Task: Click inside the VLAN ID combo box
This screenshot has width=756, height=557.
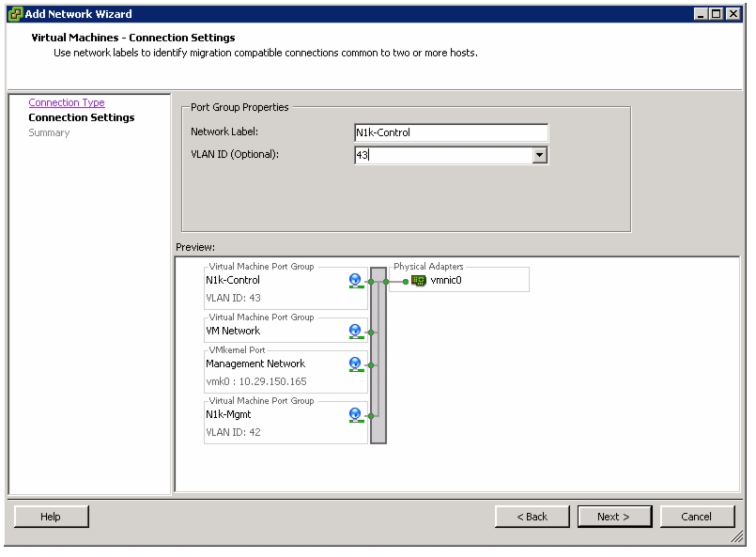Action: tap(443, 155)
